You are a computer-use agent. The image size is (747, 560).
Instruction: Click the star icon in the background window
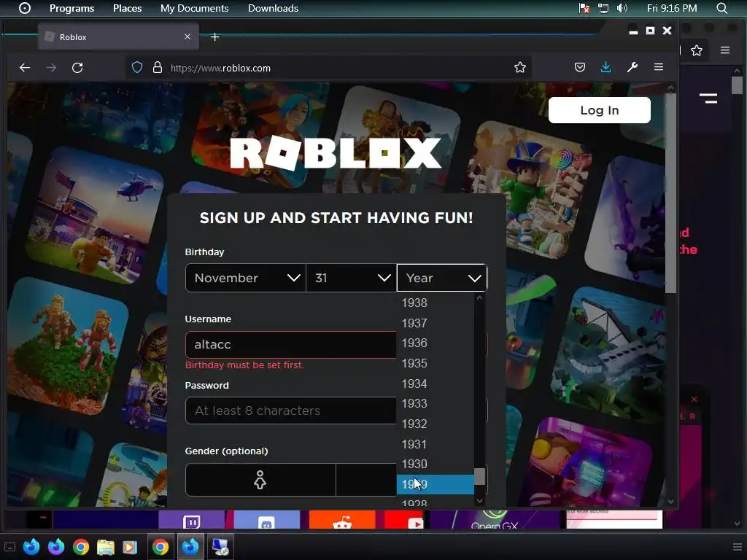697,50
